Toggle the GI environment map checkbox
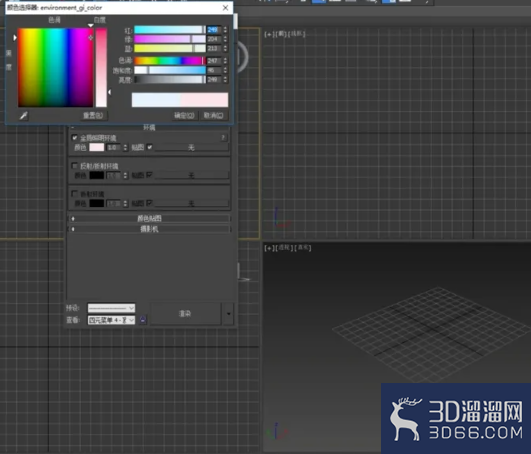This screenshot has height=454, width=531. pos(149,147)
